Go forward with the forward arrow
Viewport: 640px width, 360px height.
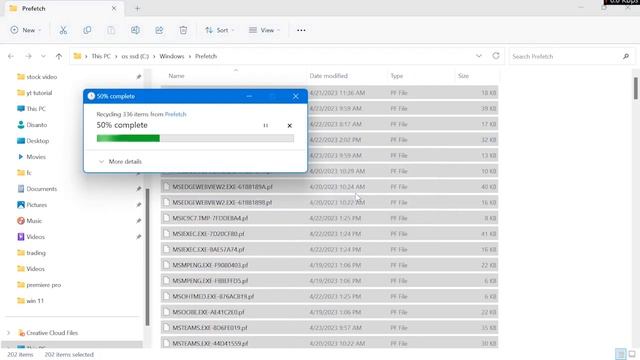tap(28, 56)
